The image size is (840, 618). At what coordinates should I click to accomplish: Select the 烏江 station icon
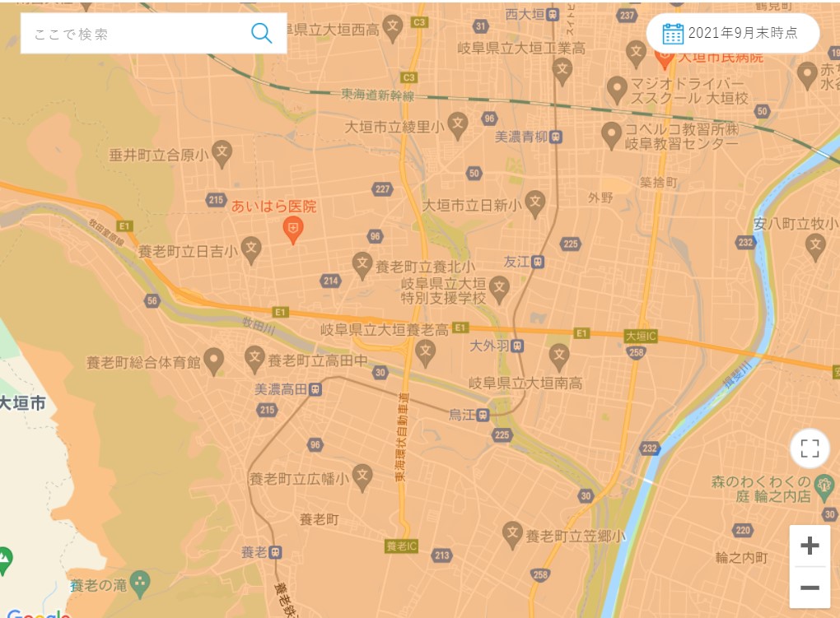point(483,415)
